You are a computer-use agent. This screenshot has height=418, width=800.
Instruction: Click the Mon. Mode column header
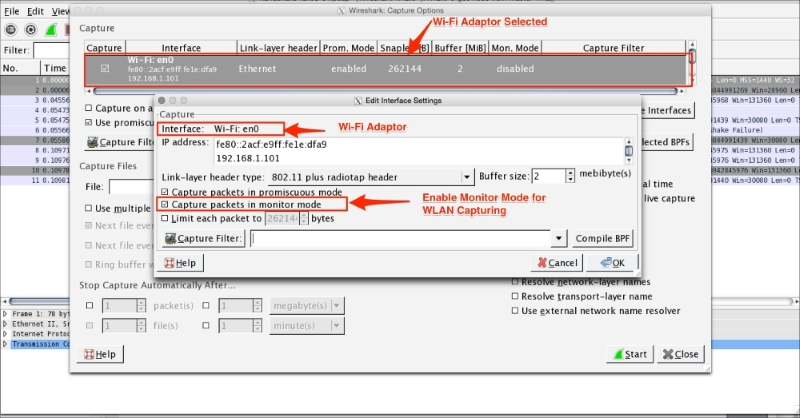pos(515,47)
